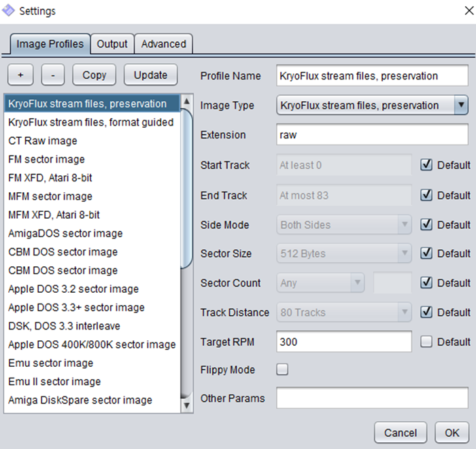The width and height of the screenshot is (476, 449).
Task: Close the Settings window
Action: click(469, 11)
